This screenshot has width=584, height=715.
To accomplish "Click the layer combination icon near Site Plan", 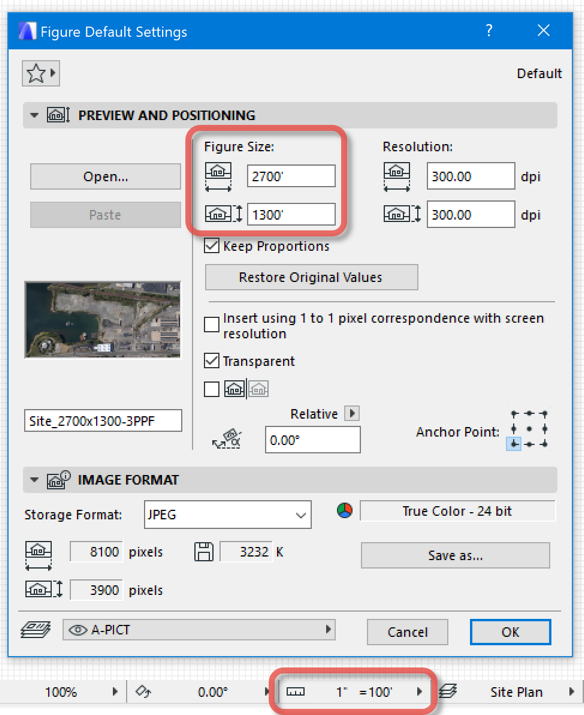I will click(447, 692).
